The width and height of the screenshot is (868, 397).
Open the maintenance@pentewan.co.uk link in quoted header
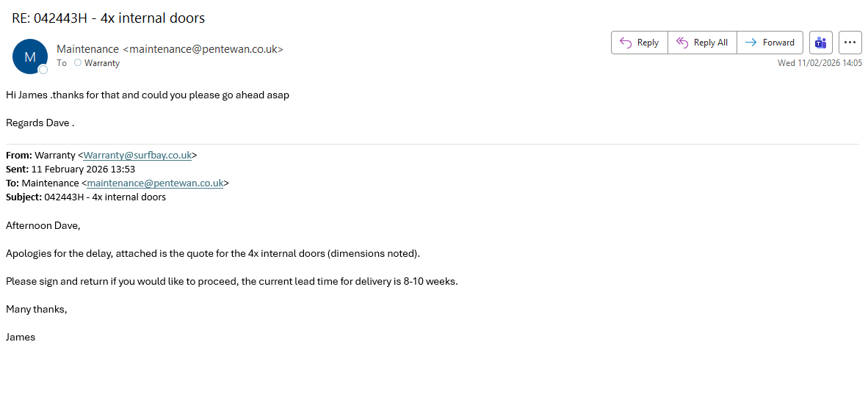155,183
